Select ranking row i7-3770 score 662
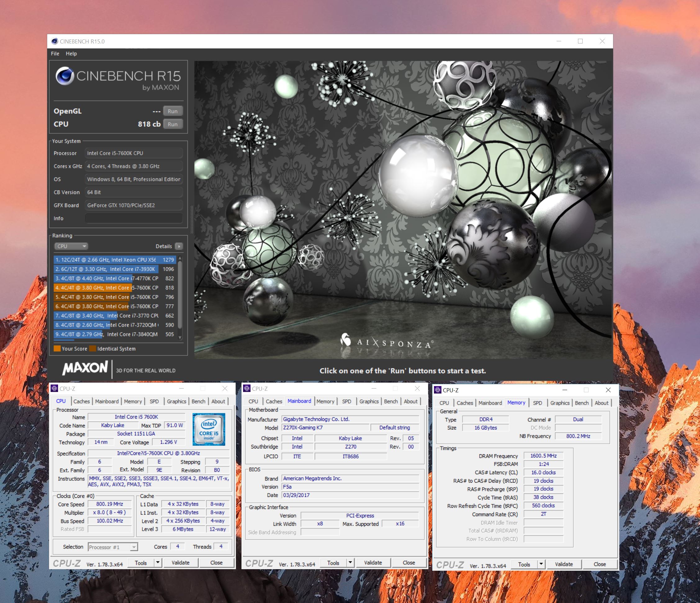Screen dimensions: 700x603 pyautogui.click(x=115, y=316)
